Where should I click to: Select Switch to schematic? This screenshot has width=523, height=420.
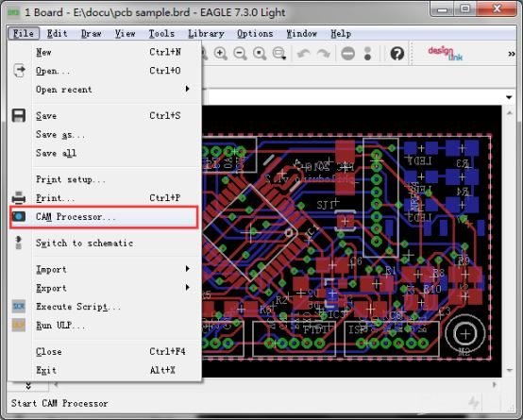tap(105, 244)
